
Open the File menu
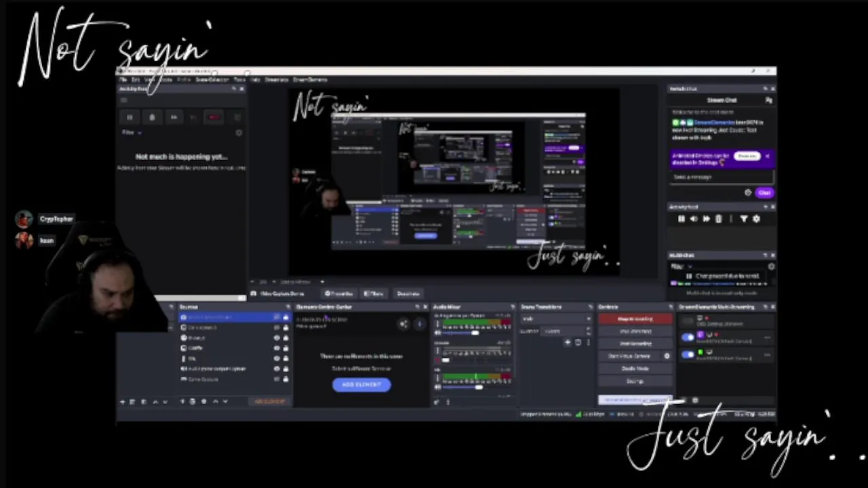(123, 79)
